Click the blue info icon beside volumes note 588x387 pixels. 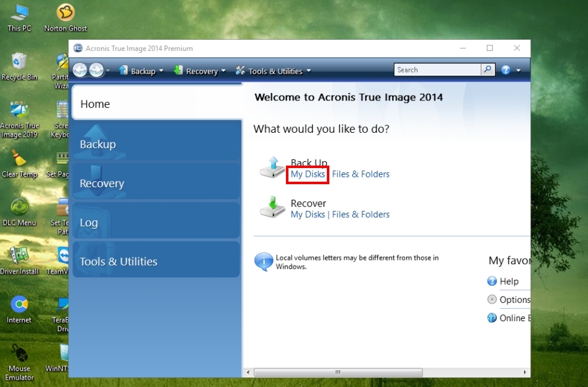(x=264, y=262)
